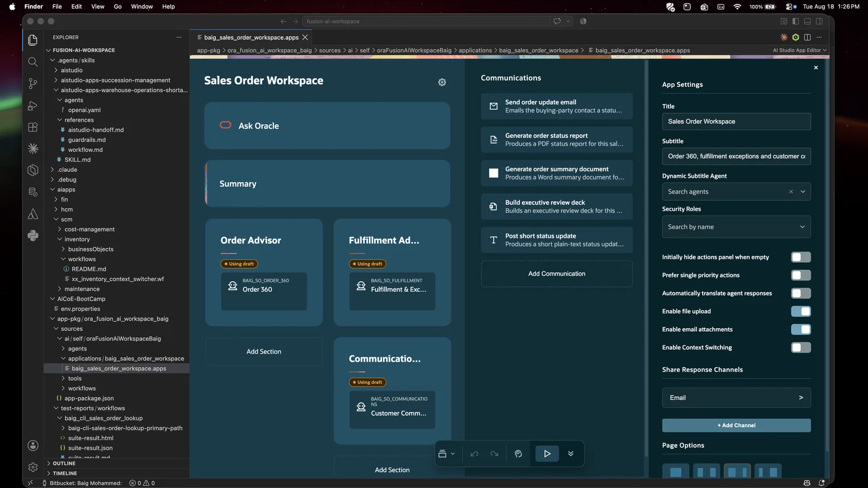Click the Title input field
The image size is (868, 488).
[736, 121]
